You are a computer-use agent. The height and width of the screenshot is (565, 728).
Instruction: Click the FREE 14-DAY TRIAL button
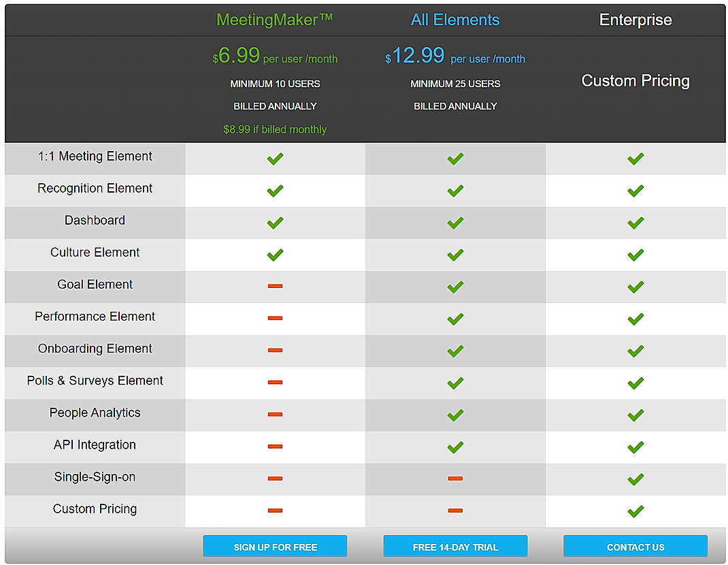click(x=455, y=546)
